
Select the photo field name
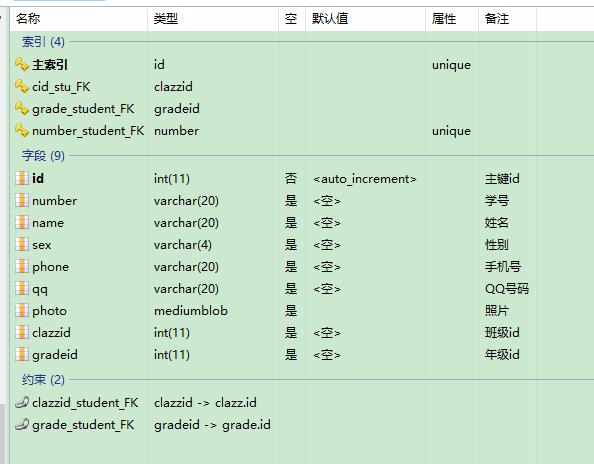coord(50,311)
